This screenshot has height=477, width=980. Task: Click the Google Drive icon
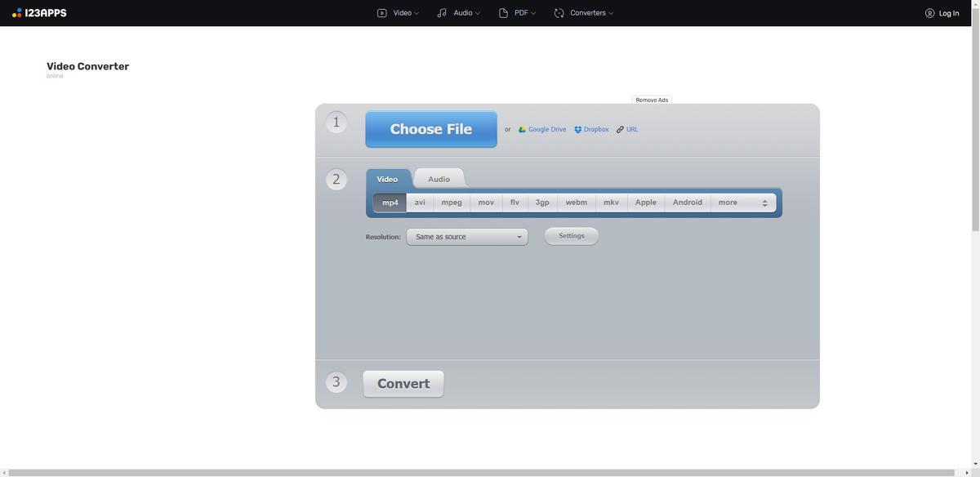point(522,130)
